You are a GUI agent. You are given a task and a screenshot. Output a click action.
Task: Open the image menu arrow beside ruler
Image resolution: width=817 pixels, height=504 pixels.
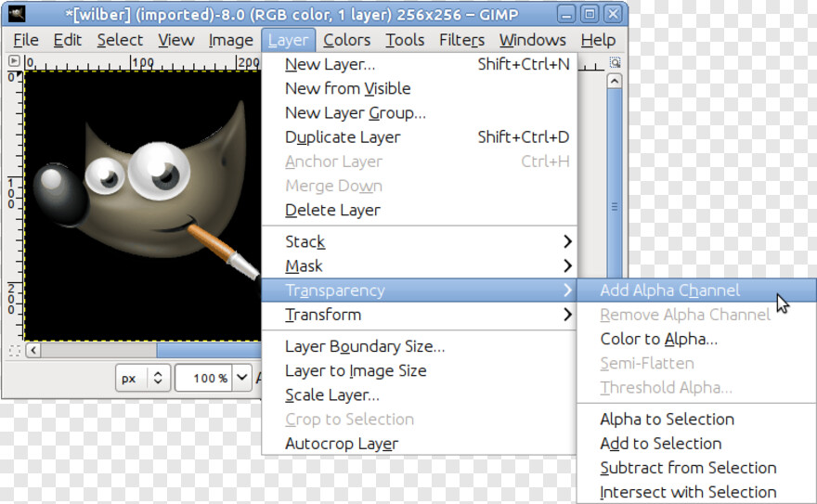pyautogui.click(x=14, y=61)
